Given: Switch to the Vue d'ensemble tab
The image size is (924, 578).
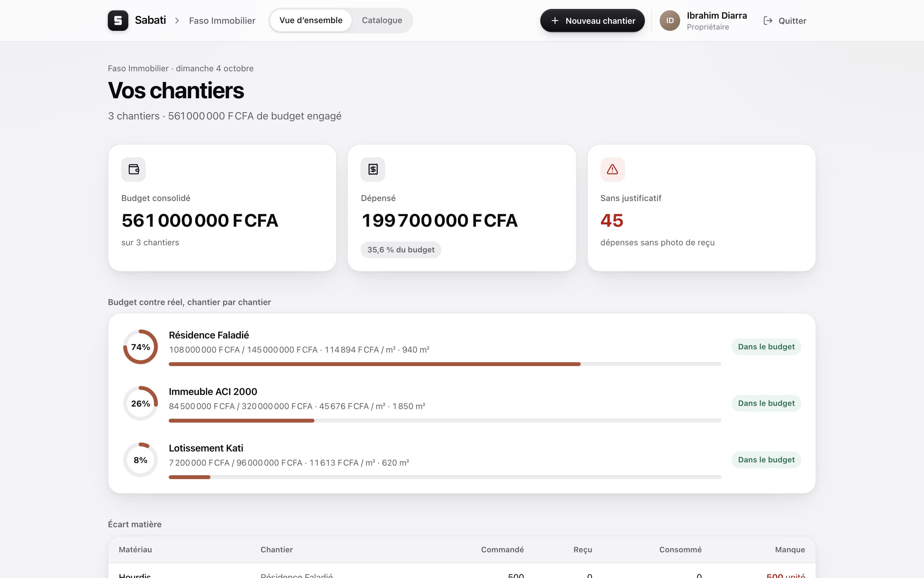Looking at the screenshot, I should coord(311,20).
